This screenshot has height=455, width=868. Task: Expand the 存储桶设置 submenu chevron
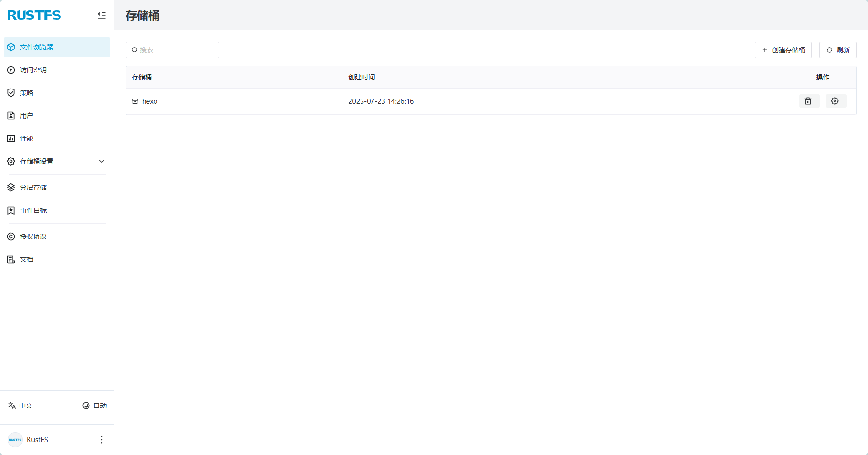click(x=101, y=161)
